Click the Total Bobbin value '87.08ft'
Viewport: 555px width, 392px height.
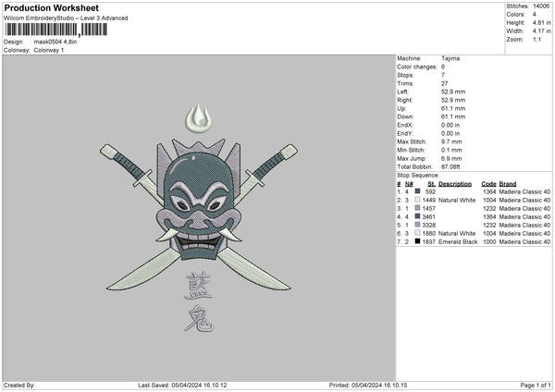450,166
